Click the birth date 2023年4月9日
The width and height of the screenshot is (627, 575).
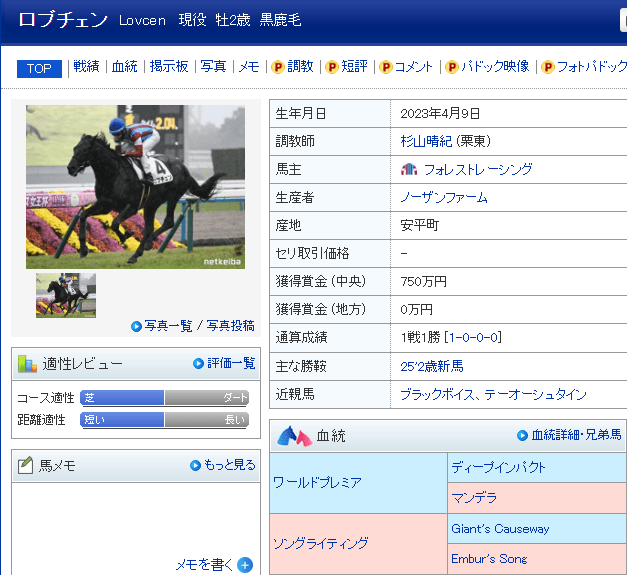[x=440, y=114]
